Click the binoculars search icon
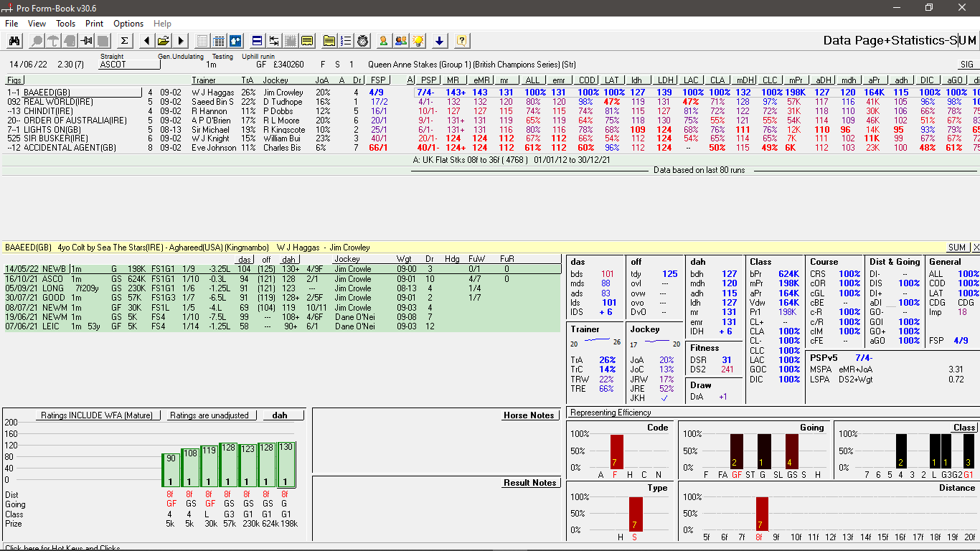This screenshot has width=980, height=551. 14,41
